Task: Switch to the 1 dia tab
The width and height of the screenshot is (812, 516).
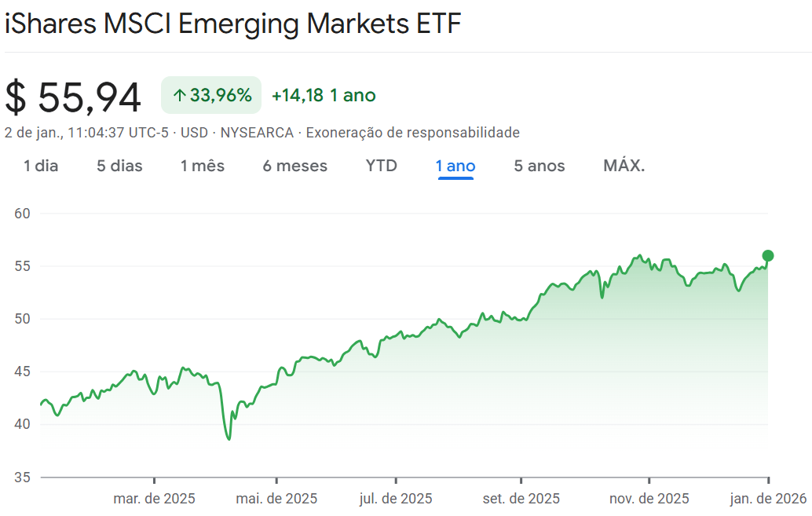Action: [41, 166]
